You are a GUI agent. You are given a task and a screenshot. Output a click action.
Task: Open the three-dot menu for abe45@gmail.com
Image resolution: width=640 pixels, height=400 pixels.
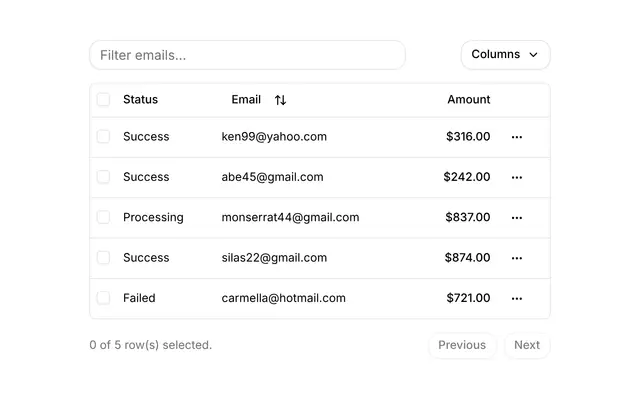pos(516,177)
